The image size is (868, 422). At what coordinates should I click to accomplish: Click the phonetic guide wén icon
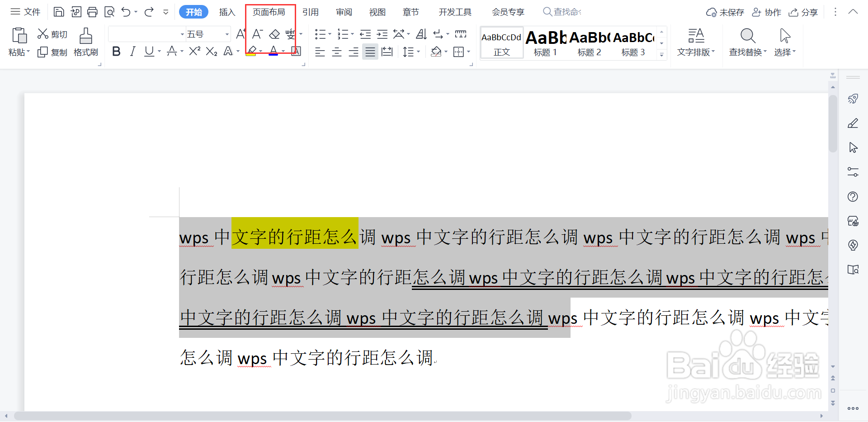291,34
